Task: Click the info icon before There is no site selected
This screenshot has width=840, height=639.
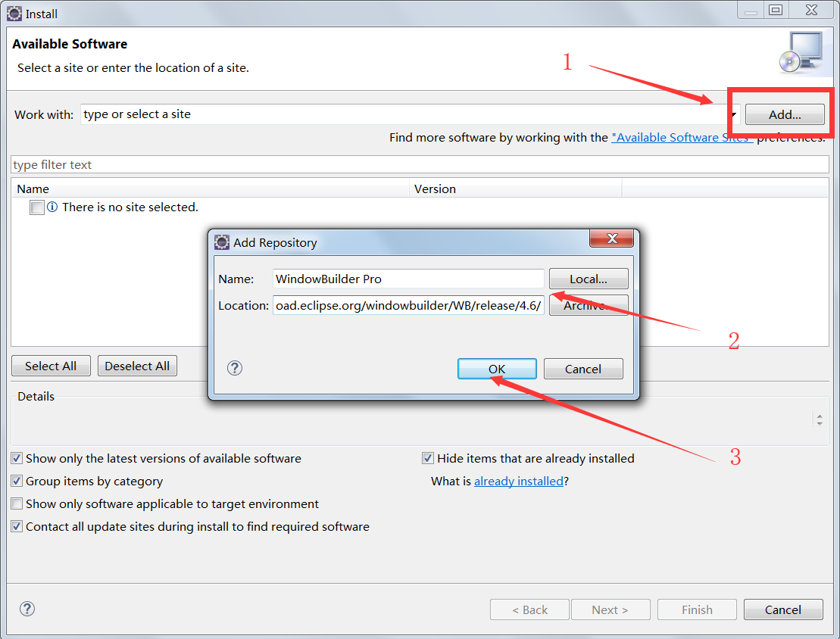Action: coord(52,207)
